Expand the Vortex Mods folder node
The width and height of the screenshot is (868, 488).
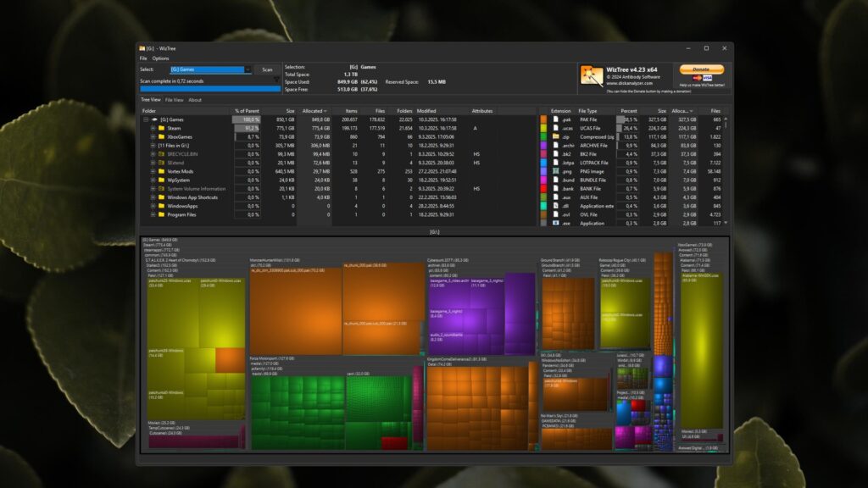coord(153,171)
